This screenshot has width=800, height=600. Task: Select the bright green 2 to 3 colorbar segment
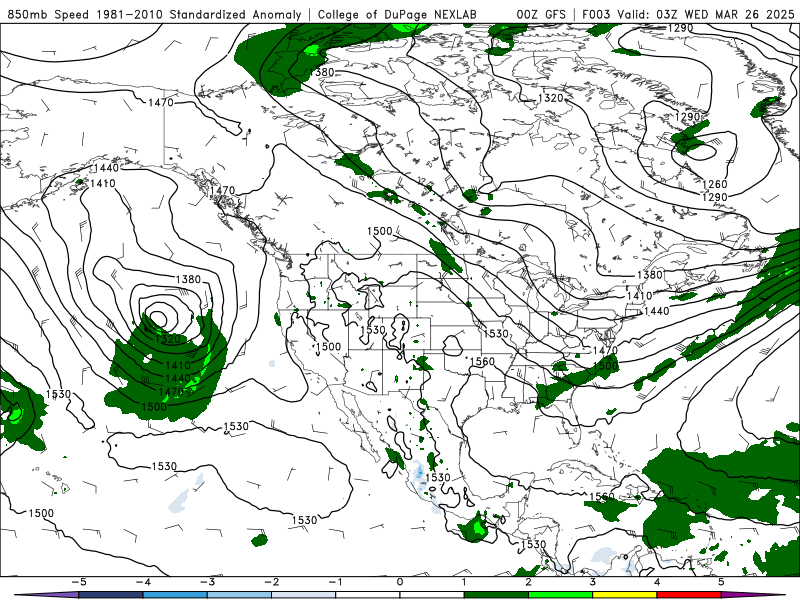tap(561, 595)
